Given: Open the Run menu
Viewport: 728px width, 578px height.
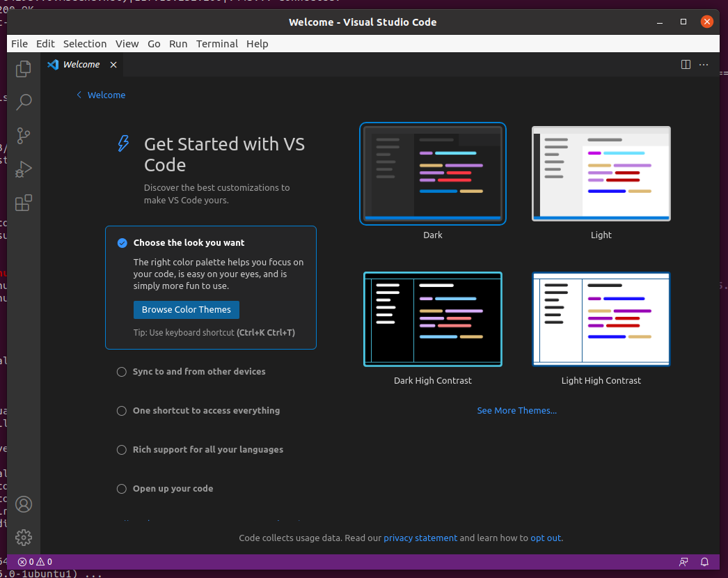Looking at the screenshot, I should (x=178, y=44).
